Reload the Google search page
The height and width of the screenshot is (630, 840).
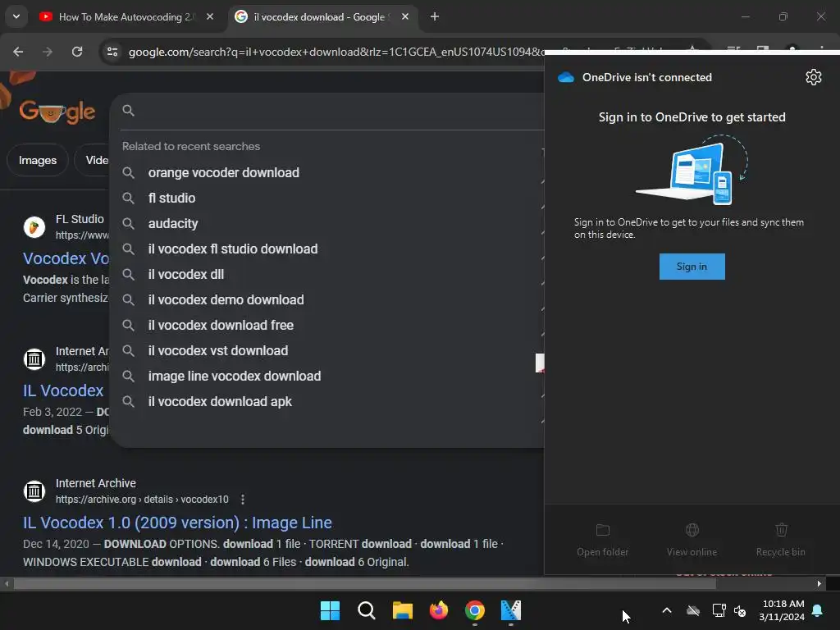coord(77,52)
